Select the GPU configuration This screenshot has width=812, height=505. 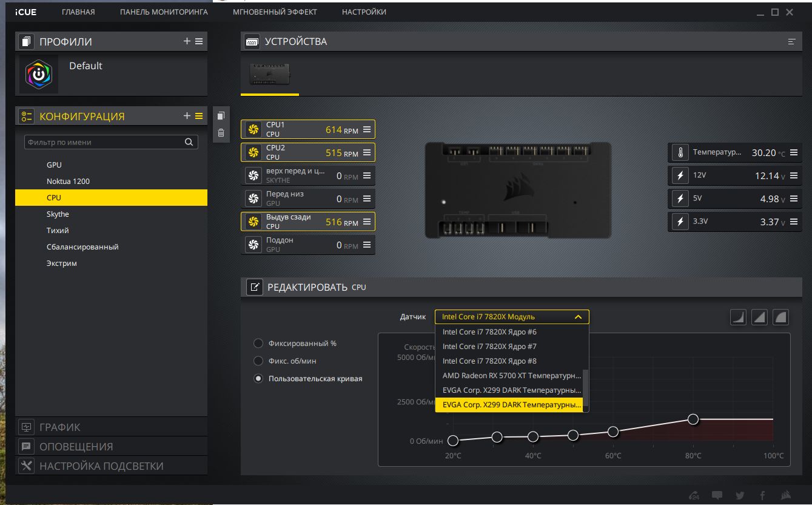point(112,165)
